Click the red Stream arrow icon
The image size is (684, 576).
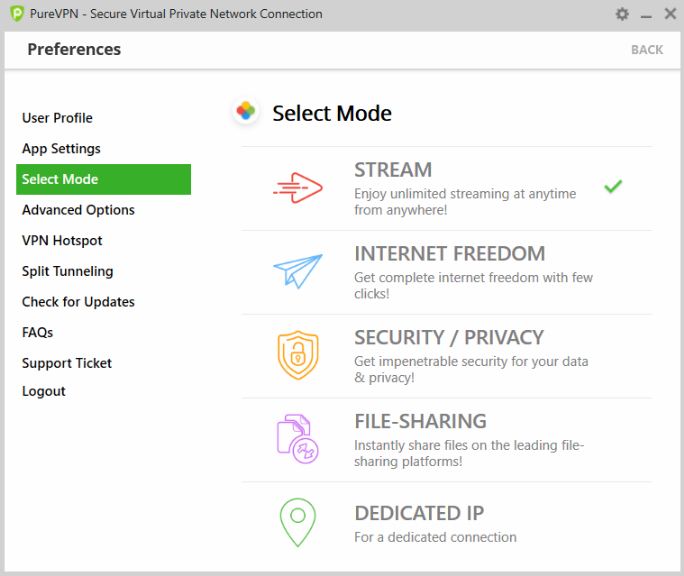298,188
